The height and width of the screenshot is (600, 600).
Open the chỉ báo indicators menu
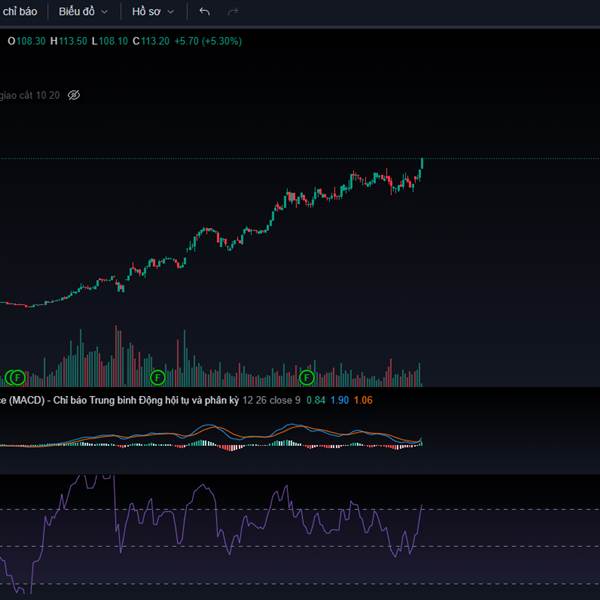point(20,12)
